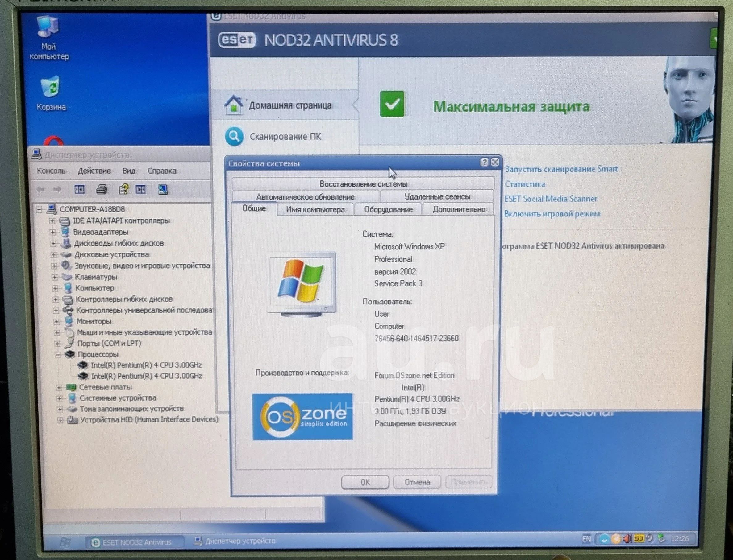The width and height of the screenshot is (733, 560).
Task: Click the Back arrow in Device Manager toolbar
Action: (x=41, y=190)
